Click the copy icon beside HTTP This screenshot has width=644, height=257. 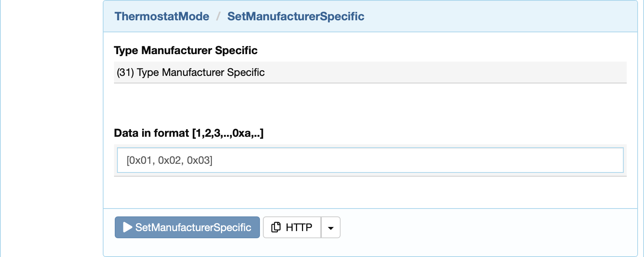(276, 227)
